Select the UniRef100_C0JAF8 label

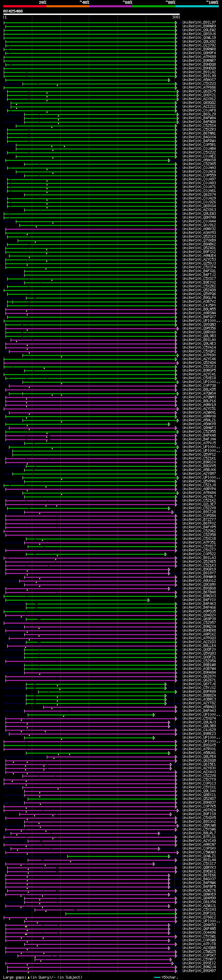(x=199, y=110)
